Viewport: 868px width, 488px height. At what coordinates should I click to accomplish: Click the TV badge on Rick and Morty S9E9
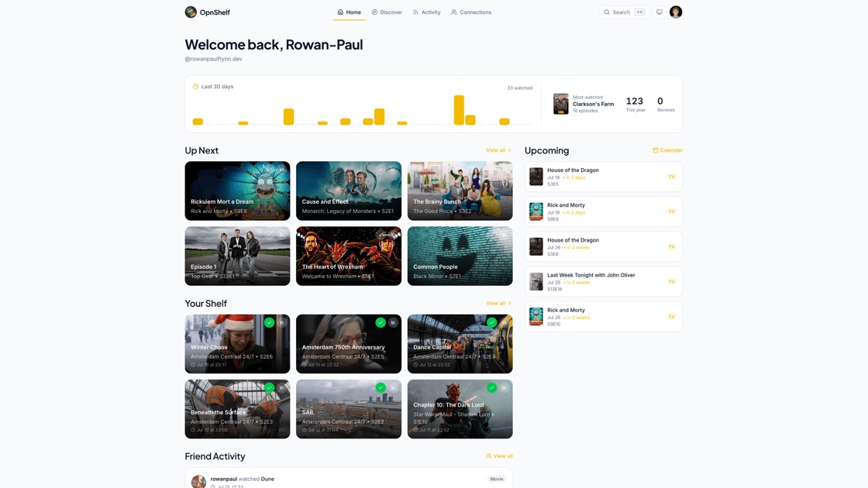coord(671,212)
